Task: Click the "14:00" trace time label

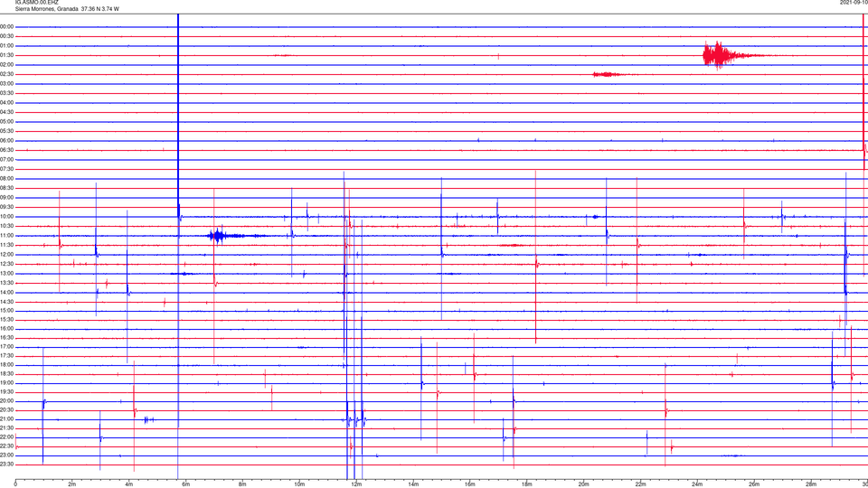Action: pos(7,293)
